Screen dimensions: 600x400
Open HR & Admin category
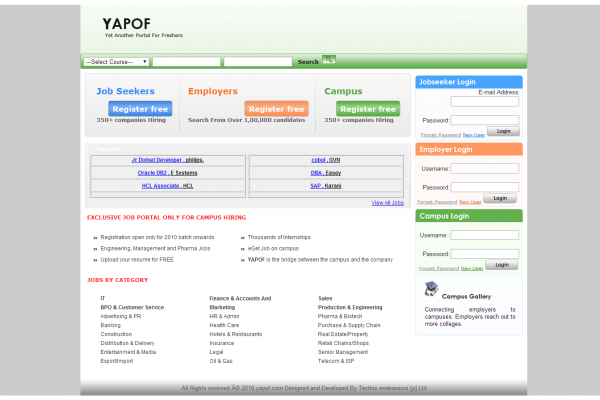point(224,317)
